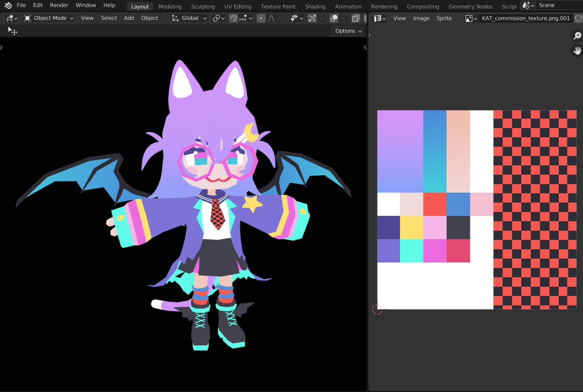Open the object visibility eye dropdown
The height and width of the screenshot is (392, 583).
[x=296, y=18]
